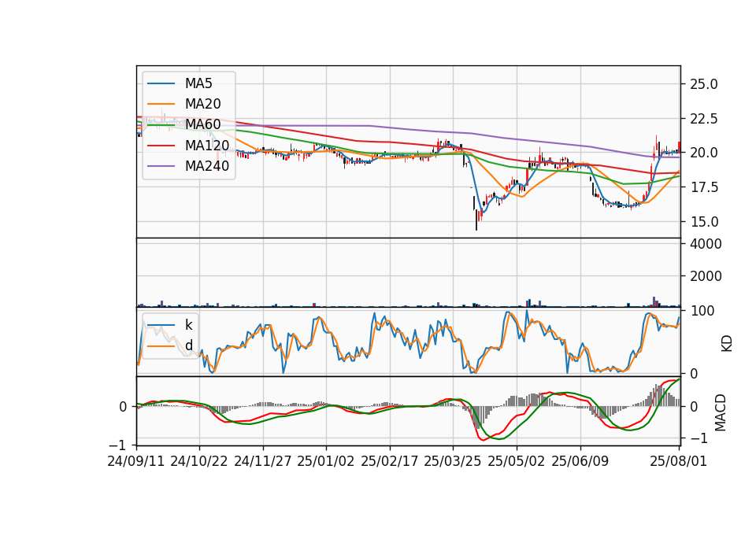The image size is (756, 543).
Task: Click the blue MA5 legend line sample
Action: 161,83
